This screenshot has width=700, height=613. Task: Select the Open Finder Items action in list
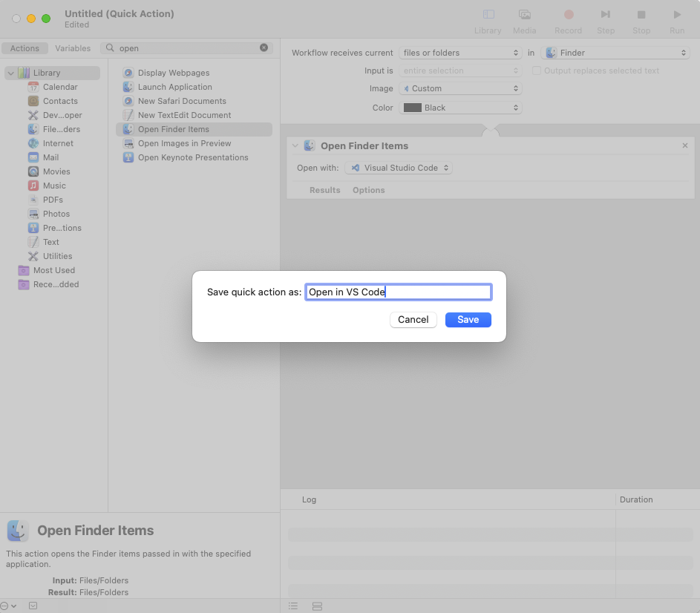tap(194, 129)
